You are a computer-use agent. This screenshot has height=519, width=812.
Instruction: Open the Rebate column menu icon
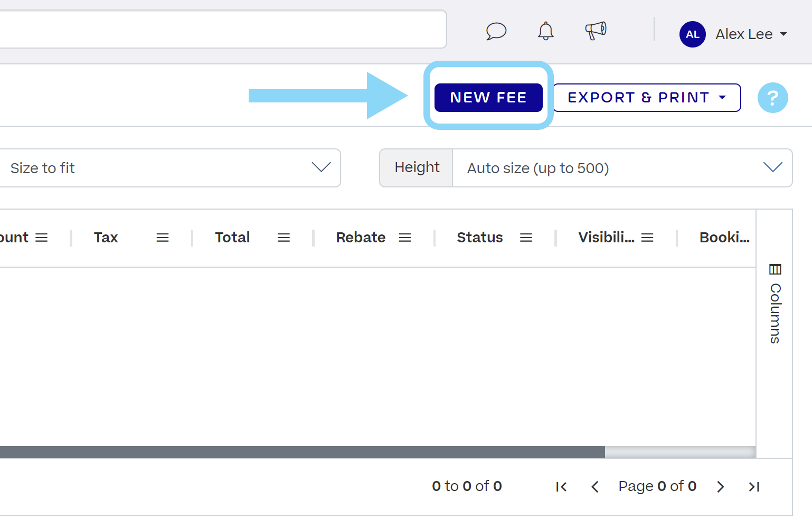pos(405,238)
